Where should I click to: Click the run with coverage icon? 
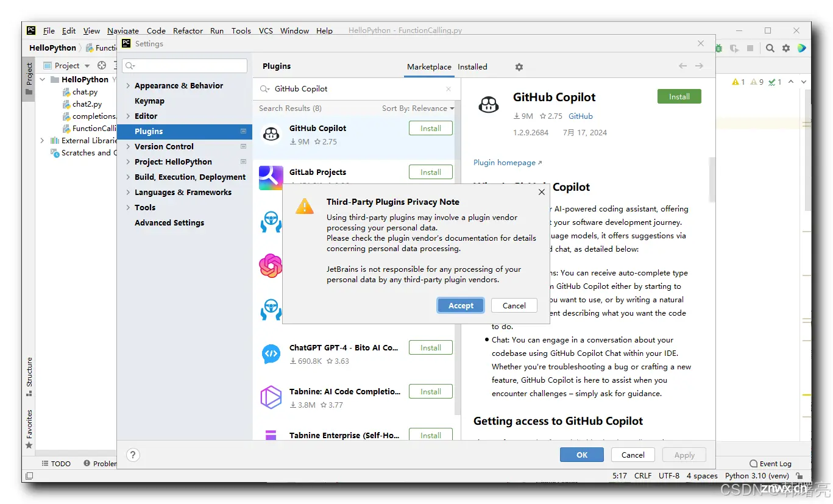734,48
